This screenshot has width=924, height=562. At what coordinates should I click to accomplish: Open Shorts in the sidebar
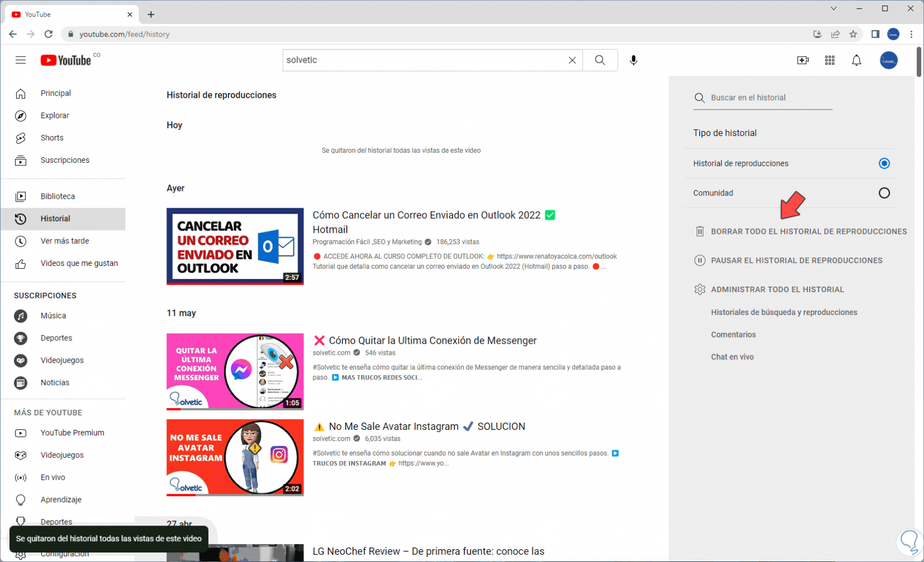point(63,138)
